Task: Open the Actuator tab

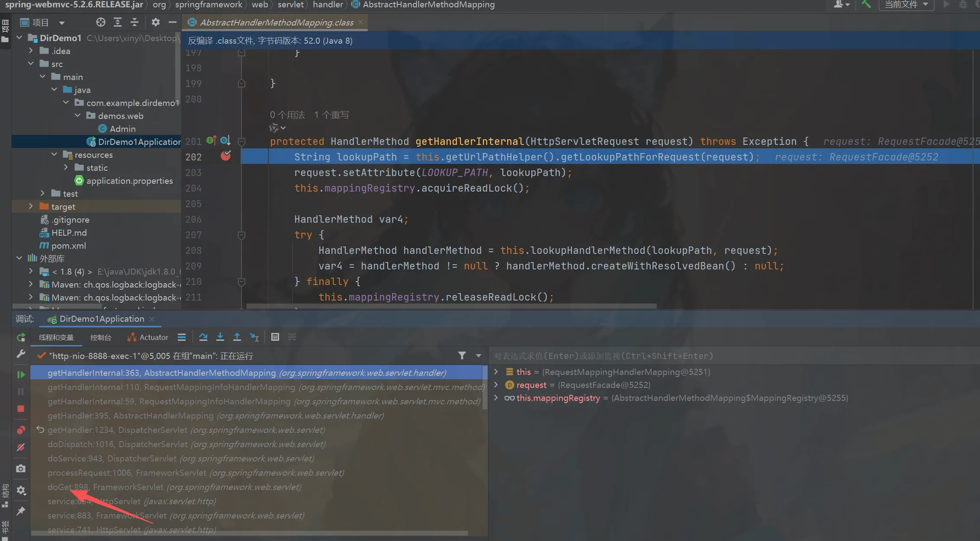Action: point(148,337)
